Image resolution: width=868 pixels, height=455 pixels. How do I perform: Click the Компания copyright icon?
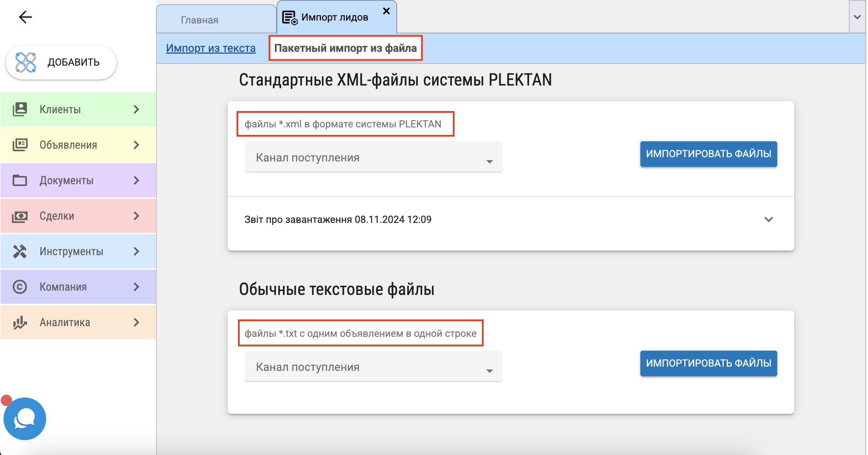point(20,287)
